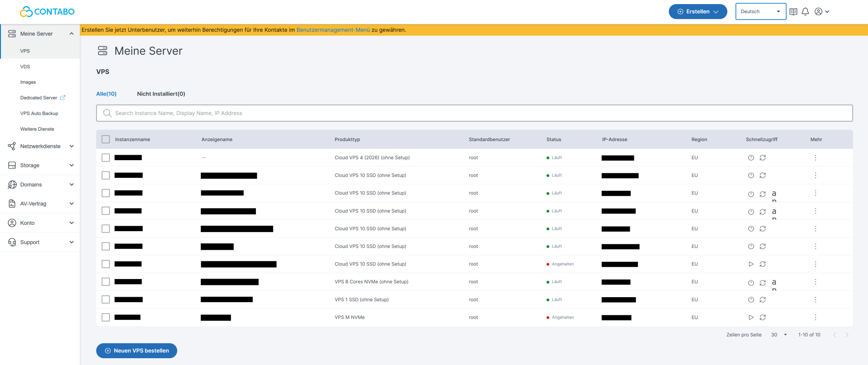Click the power icon in the VPS 8 Cores NVMe row

751,282
